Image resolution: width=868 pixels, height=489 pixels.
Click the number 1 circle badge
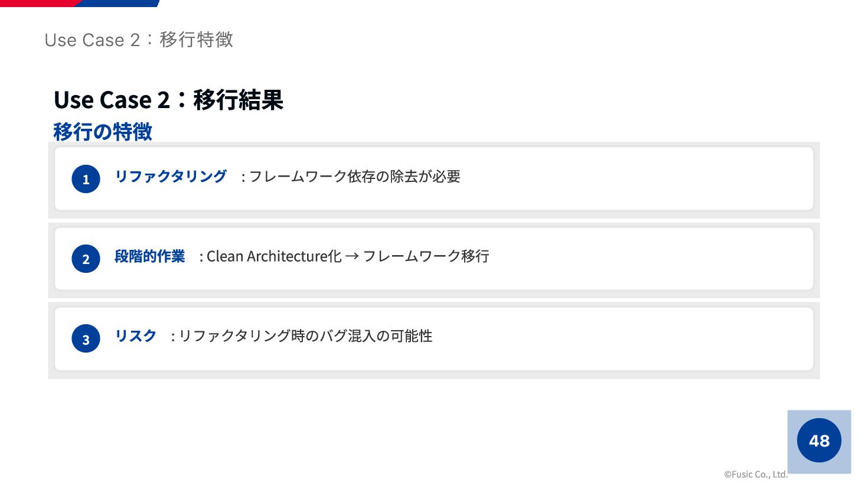point(86,179)
